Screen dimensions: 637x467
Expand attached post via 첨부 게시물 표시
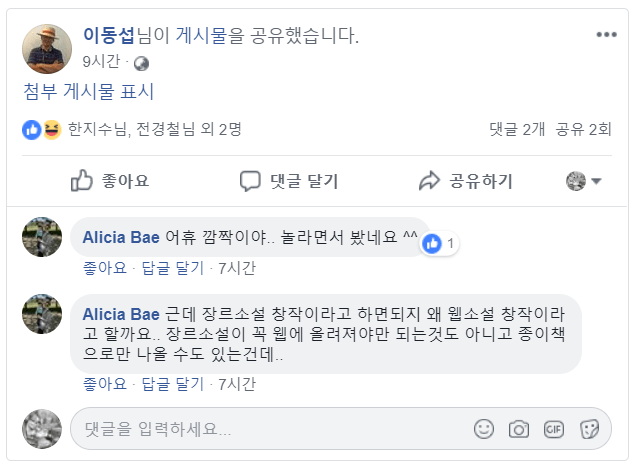[89, 92]
